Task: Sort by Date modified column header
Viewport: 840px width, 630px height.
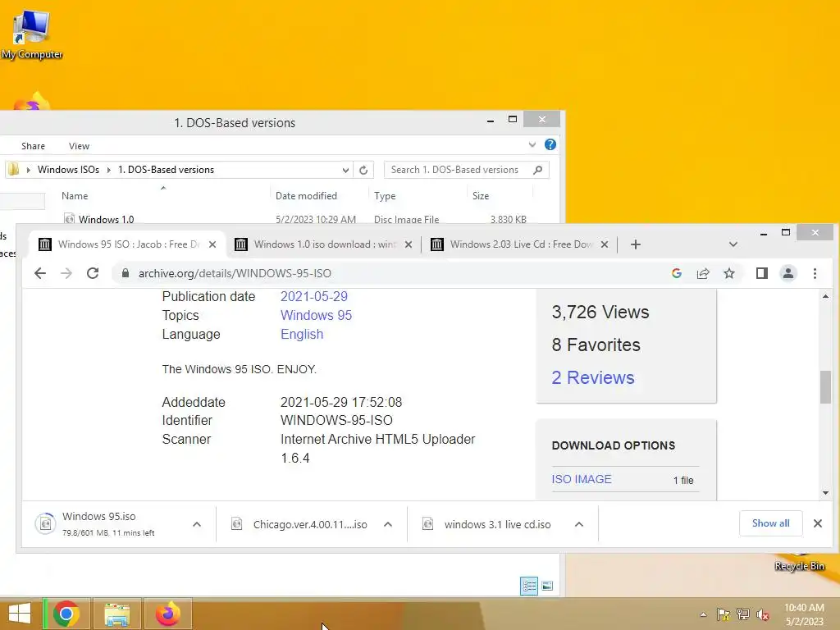Action: 307,196
